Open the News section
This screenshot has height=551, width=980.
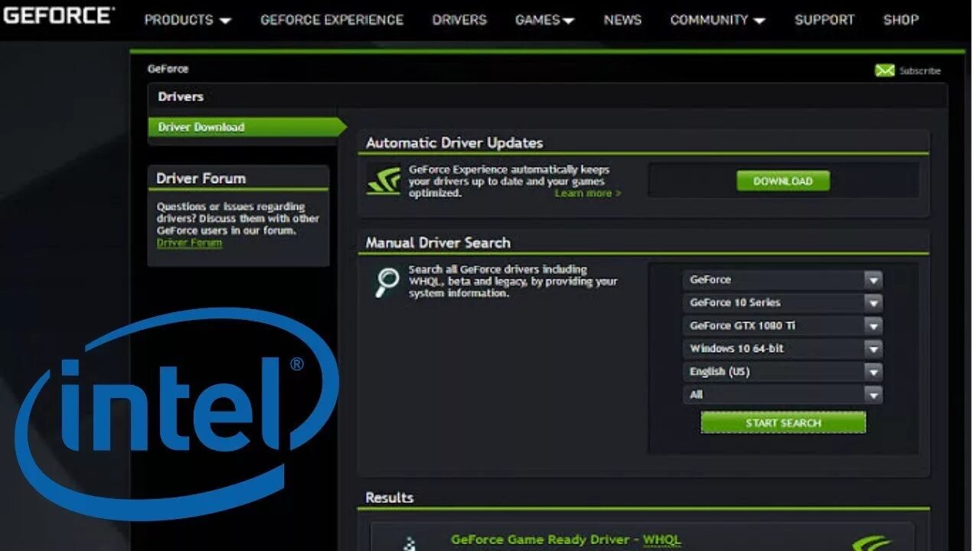(622, 20)
